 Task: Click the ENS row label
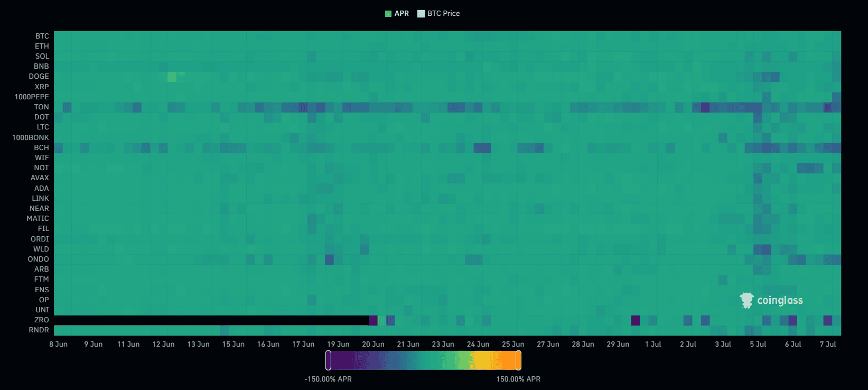pos(42,290)
